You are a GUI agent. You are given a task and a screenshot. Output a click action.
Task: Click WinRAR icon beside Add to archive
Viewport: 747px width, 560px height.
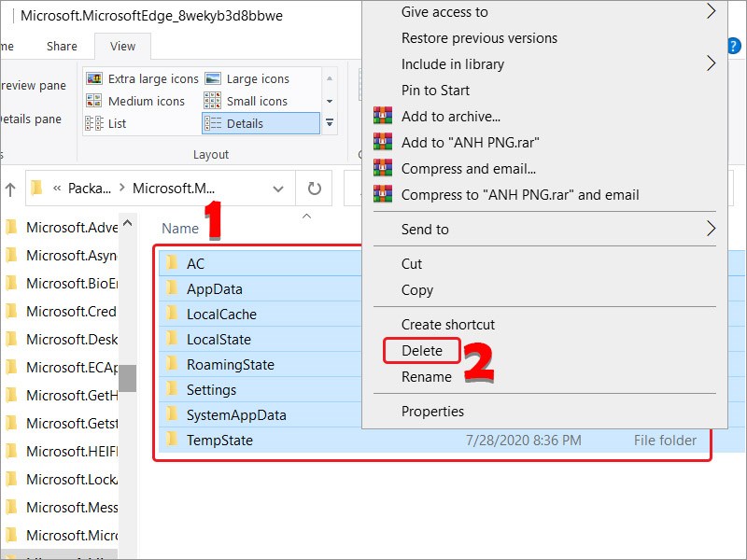point(383,116)
